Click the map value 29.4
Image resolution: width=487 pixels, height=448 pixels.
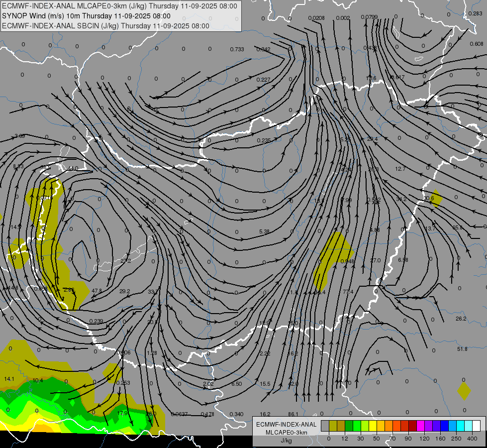(373, 139)
